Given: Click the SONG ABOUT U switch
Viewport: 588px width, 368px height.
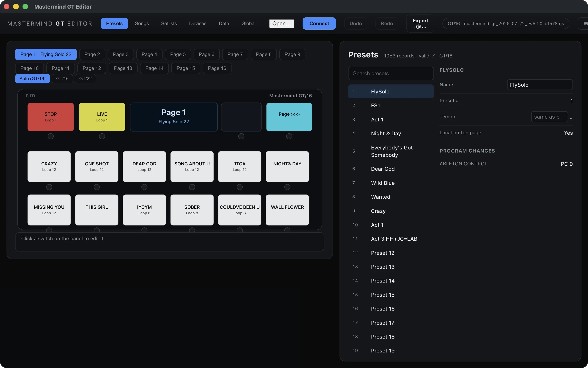Looking at the screenshot, I should pyautogui.click(x=192, y=166).
